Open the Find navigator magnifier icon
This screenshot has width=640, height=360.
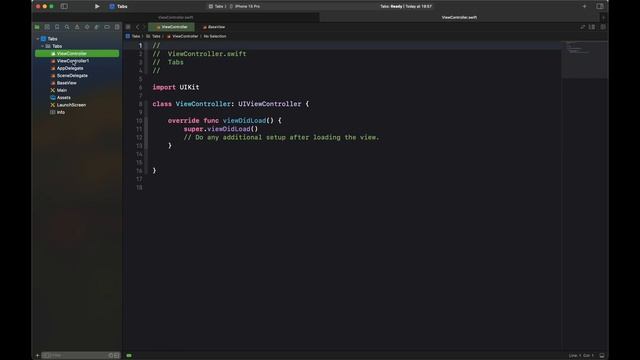tap(67, 27)
